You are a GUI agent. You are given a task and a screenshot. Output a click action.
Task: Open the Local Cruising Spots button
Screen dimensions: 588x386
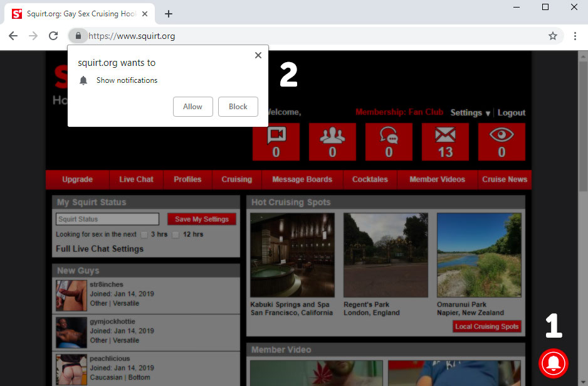486,326
